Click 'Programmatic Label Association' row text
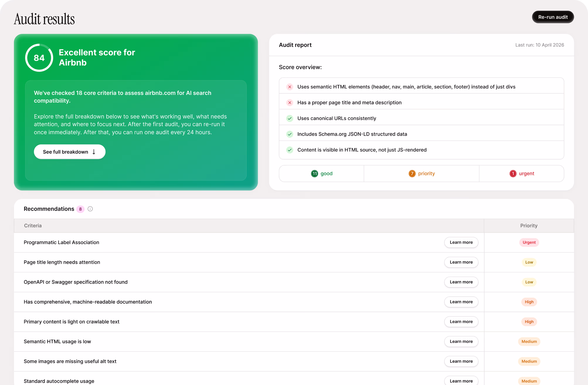Screen dimensions: 588x385 pos(61,242)
